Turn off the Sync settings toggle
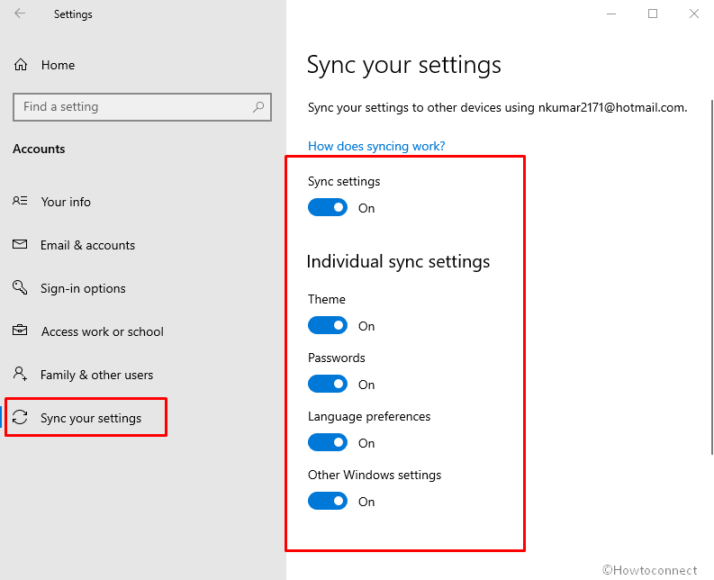The image size is (714, 580). point(327,208)
